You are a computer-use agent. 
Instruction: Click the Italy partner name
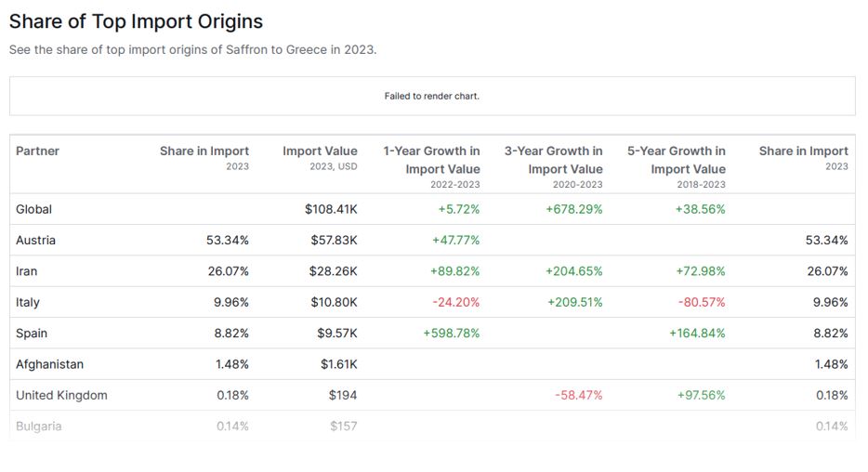pos(28,302)
